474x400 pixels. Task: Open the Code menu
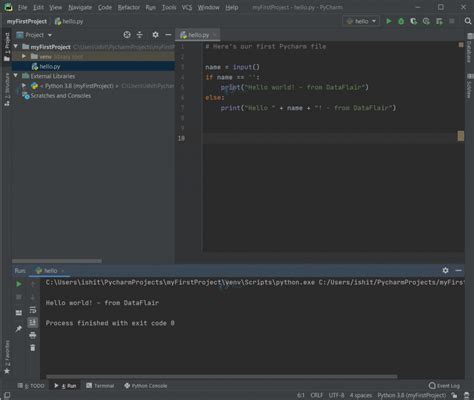105,7
